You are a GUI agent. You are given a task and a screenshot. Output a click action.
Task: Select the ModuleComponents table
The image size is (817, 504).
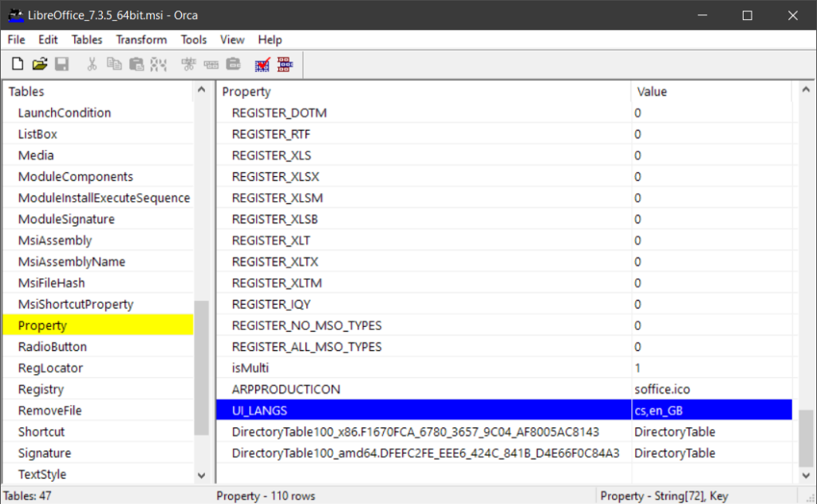point(98,177)
